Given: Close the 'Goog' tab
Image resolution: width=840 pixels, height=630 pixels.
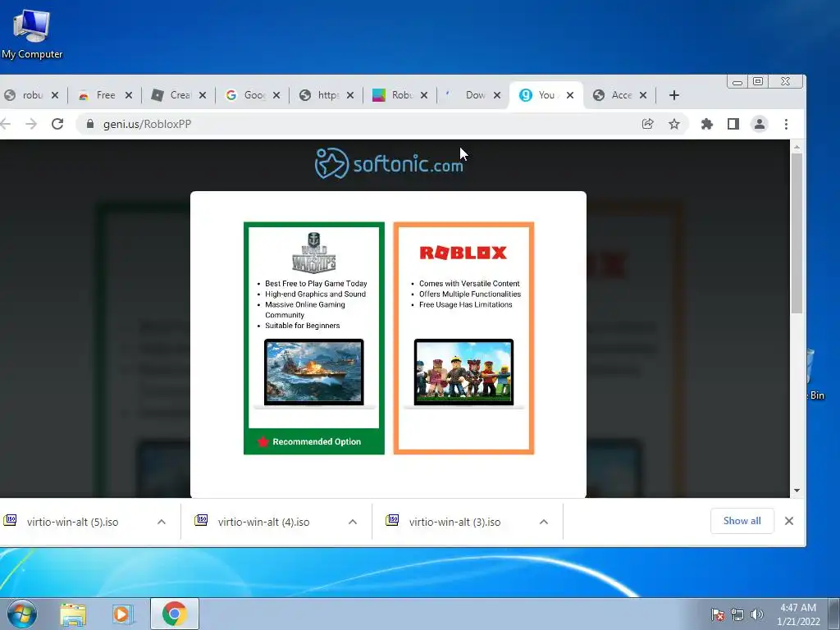Looking at the screenshot, I should point(276,95).
